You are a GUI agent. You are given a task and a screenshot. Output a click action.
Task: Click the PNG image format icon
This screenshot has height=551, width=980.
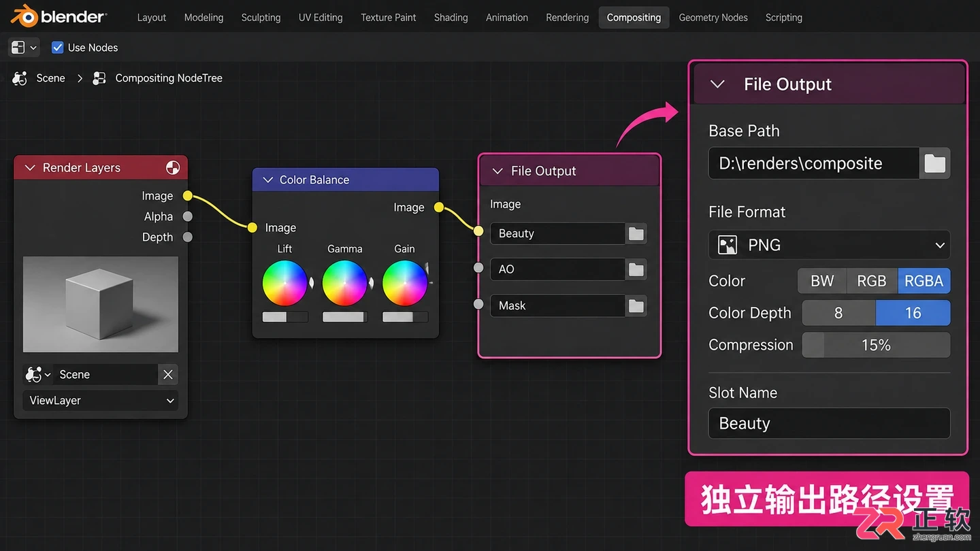click(x=728, y=245)
